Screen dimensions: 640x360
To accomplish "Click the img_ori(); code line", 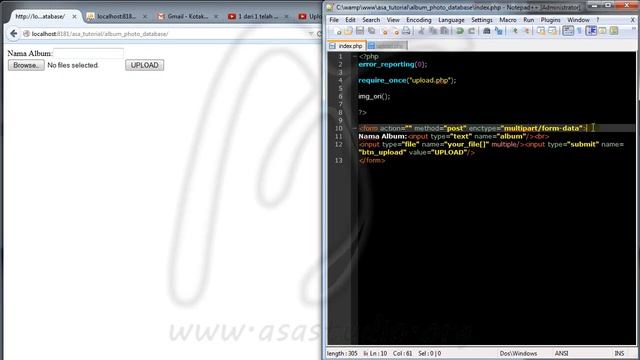I will (x=374, y=96).
